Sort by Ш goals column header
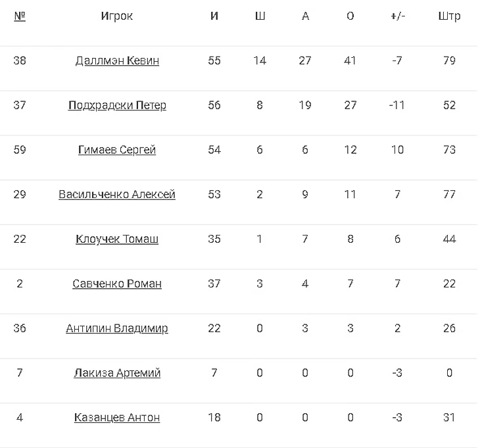The width and height of the screenshot is (480, 448). click(260, 16)
